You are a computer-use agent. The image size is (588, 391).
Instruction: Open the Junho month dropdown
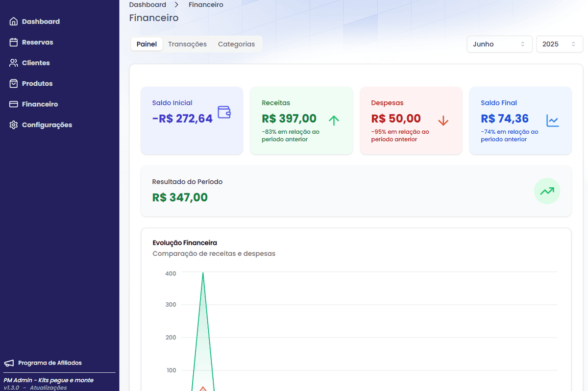(499, 44)
